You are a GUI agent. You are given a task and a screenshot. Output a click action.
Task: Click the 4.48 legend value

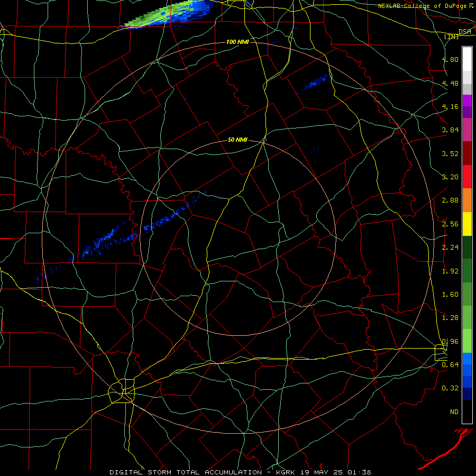450,83
